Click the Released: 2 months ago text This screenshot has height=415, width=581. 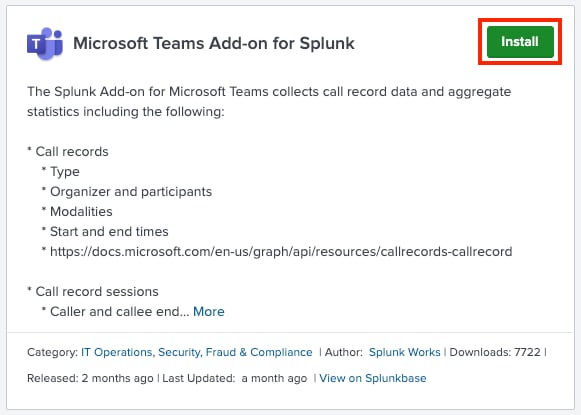(90, 378)
